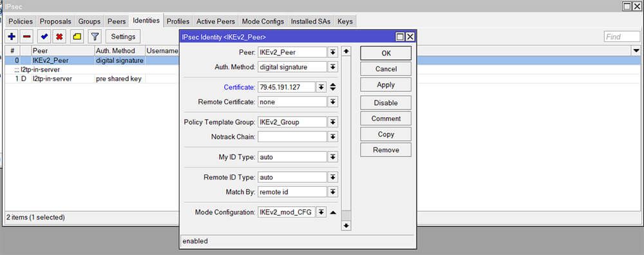This screenshot has width=644, height=255.
Task: Click the Find search field
Action: coord(622,37)
